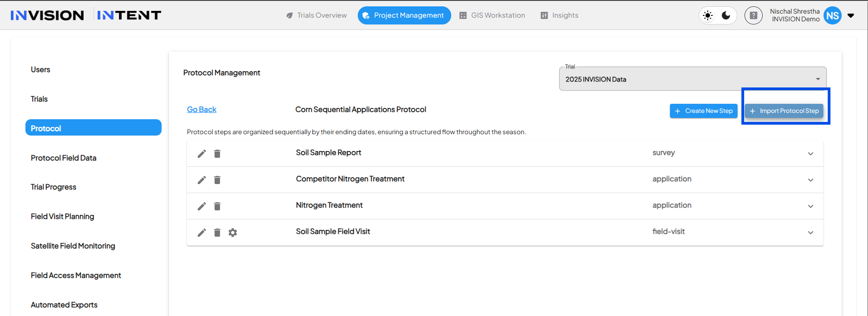Open settings gear for Soil Sample Field Visit
Viewport: 868px width, 316px height.
click(233, 233)
